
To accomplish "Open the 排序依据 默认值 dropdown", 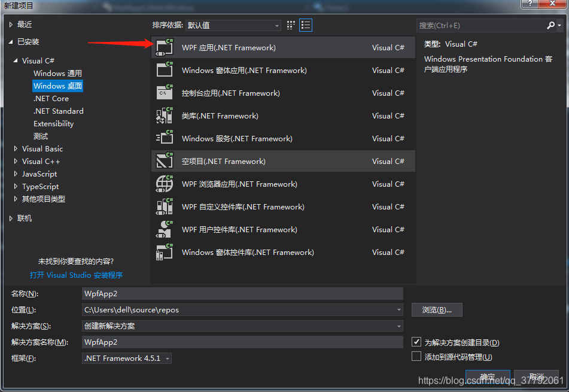I will (233, 25).
